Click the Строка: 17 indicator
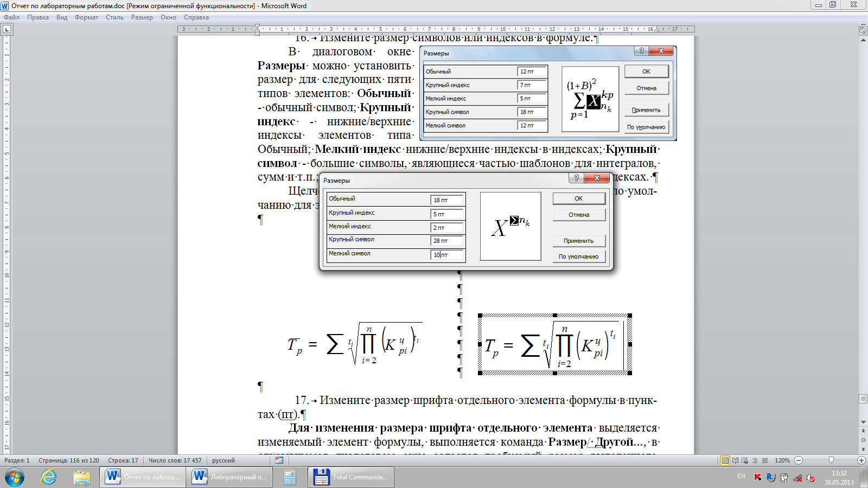 point(123,460)
